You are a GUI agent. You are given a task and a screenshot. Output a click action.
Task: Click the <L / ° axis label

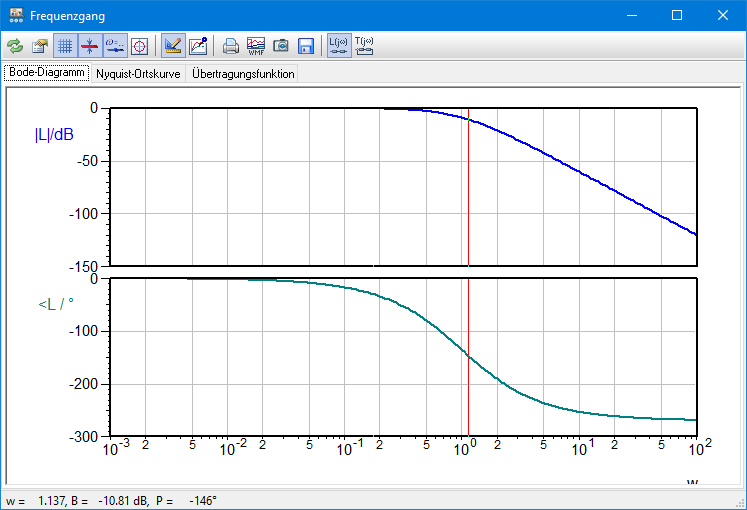(x=56, y=304)
